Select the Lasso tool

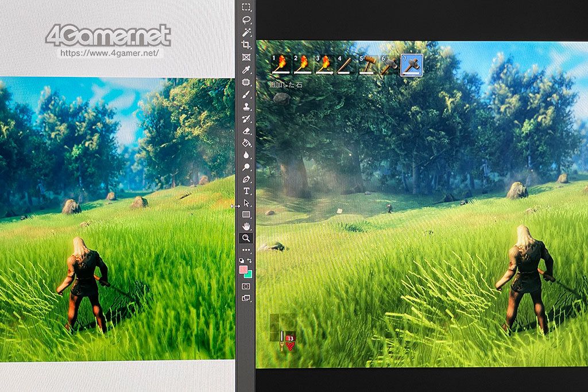click(x=246, y=20)
